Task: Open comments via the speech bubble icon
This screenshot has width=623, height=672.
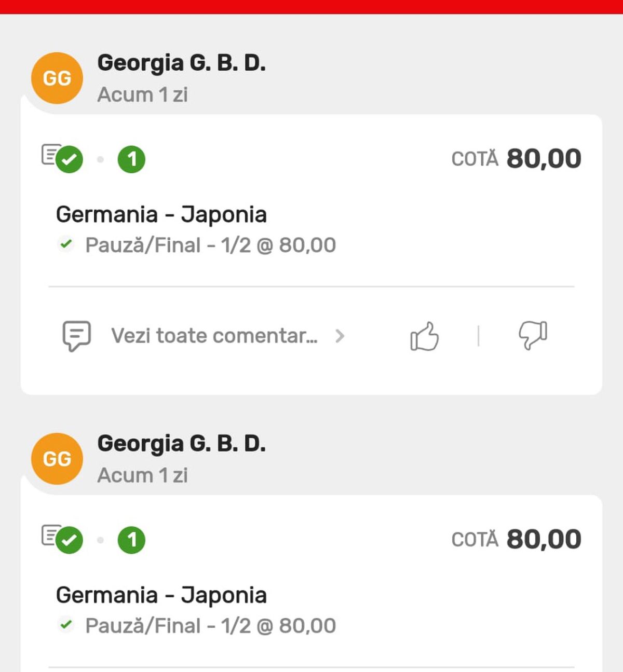Action: pos(77,336)
